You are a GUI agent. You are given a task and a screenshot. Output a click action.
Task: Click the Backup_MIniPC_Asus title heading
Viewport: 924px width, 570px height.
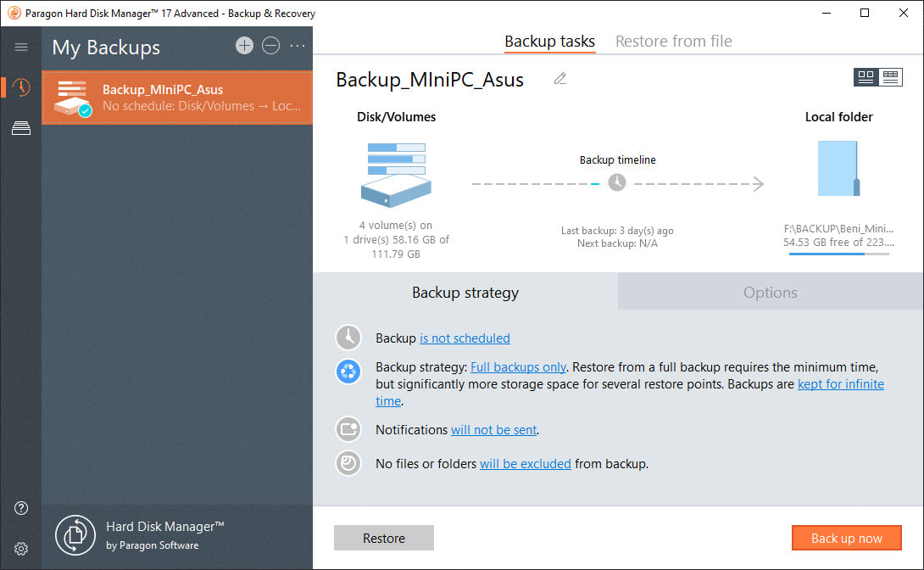[x=430, y=80]
